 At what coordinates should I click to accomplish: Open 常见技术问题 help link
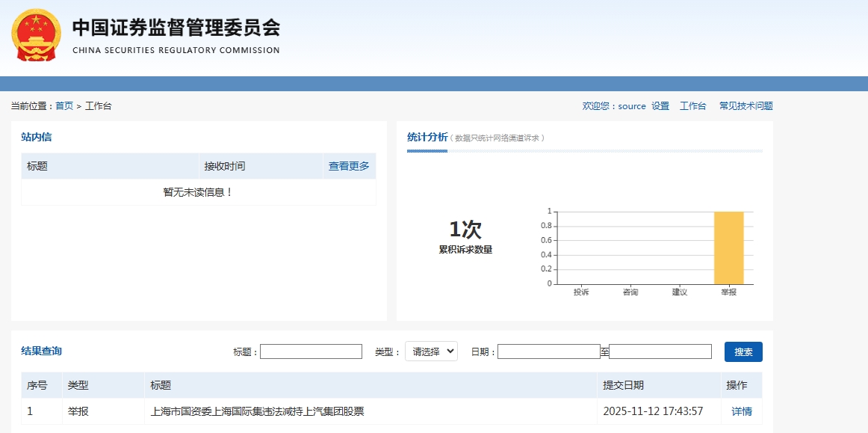pyautogui.click(x=746, y=106)
